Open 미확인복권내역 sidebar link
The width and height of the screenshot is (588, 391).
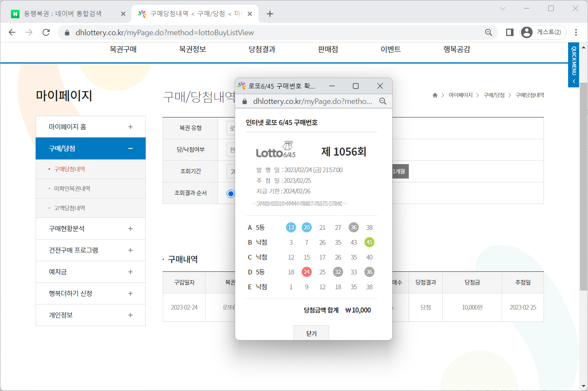72,189
